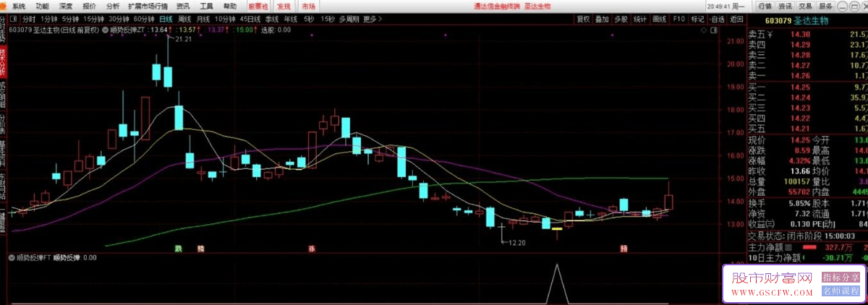Click the 多股 multi-stock toolbar button
868x305 pixels.
click(621, 18)
